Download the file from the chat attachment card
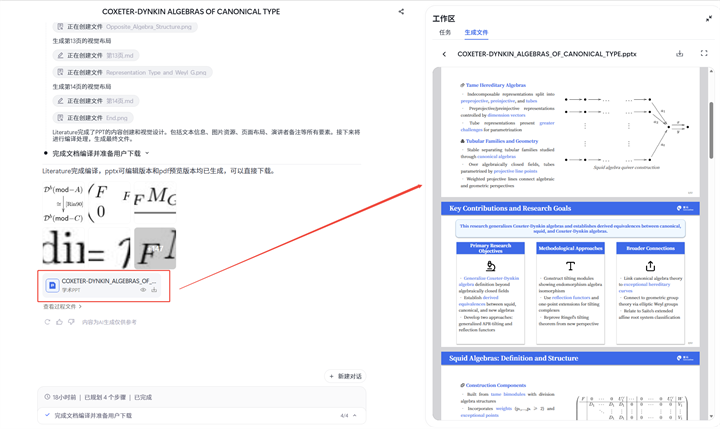This screenshot has height=429, width=720. click(x=155, y=290)
